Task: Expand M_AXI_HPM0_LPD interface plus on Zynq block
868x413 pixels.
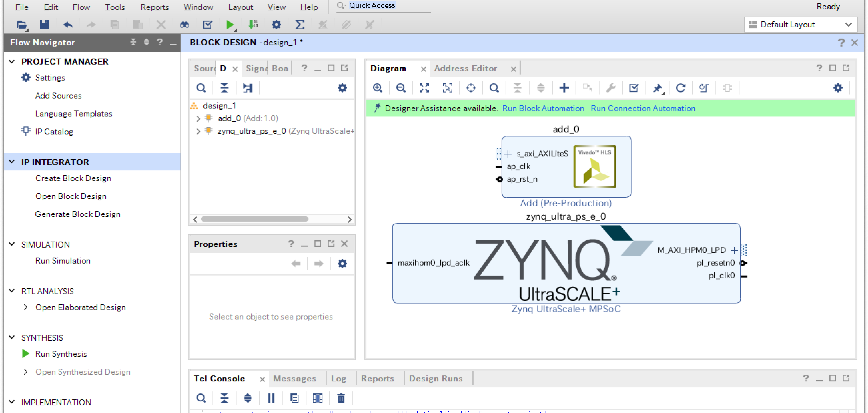Action: (x=734, y=250)
